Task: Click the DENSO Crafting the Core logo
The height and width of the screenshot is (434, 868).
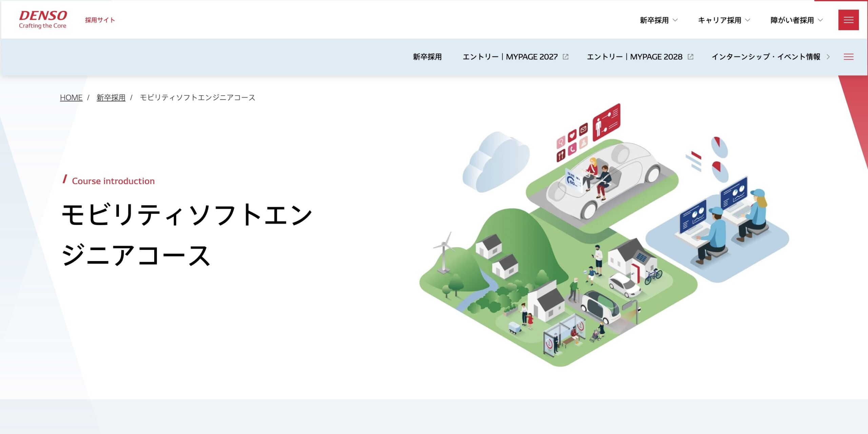Action: [43, 20]
